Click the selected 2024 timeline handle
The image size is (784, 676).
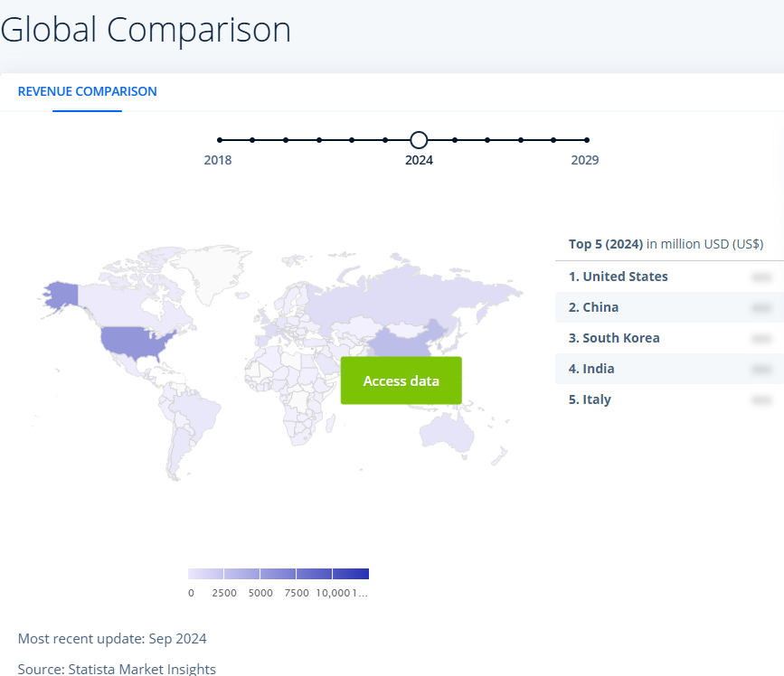click(419, 140)
